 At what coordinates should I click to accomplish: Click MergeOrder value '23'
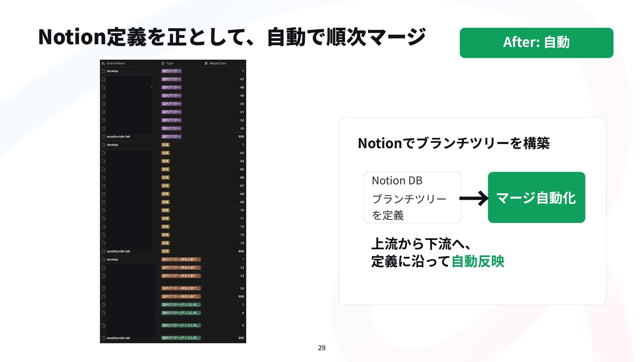coord(242,276)
